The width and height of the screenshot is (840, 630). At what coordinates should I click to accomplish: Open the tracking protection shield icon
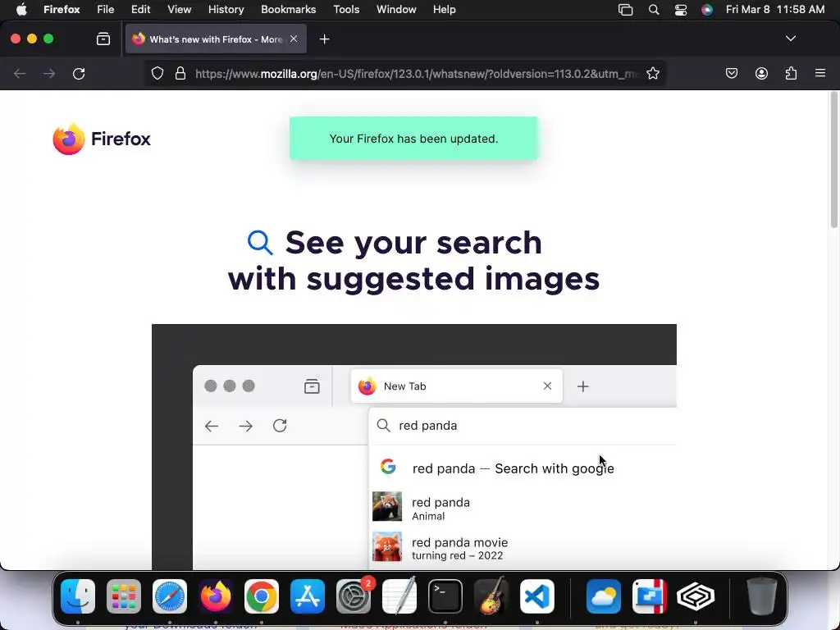[157, 73]
